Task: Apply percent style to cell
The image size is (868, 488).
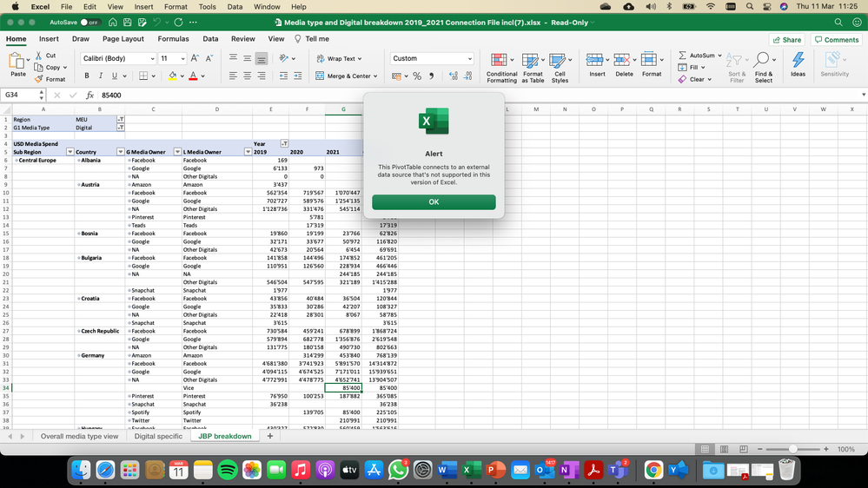Action: click(417, 76)
